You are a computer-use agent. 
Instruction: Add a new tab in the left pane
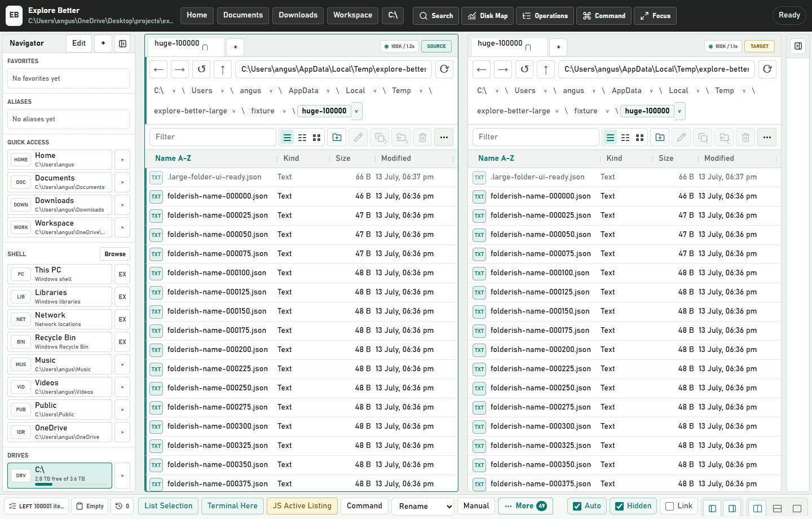pos(235,47)
